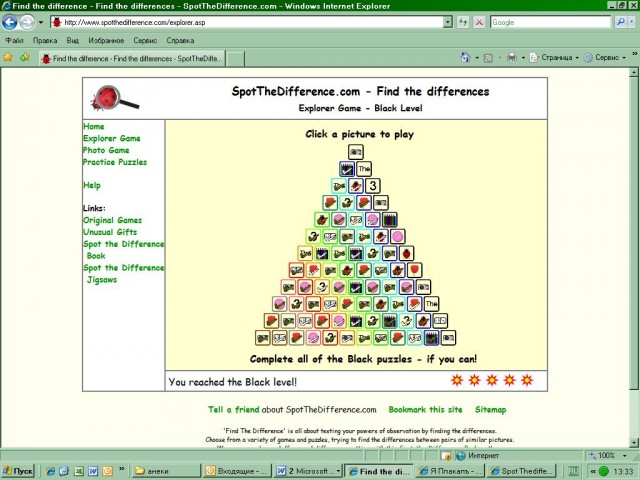Open the pink circle puzzle ending the sixth row

[398, 236]
